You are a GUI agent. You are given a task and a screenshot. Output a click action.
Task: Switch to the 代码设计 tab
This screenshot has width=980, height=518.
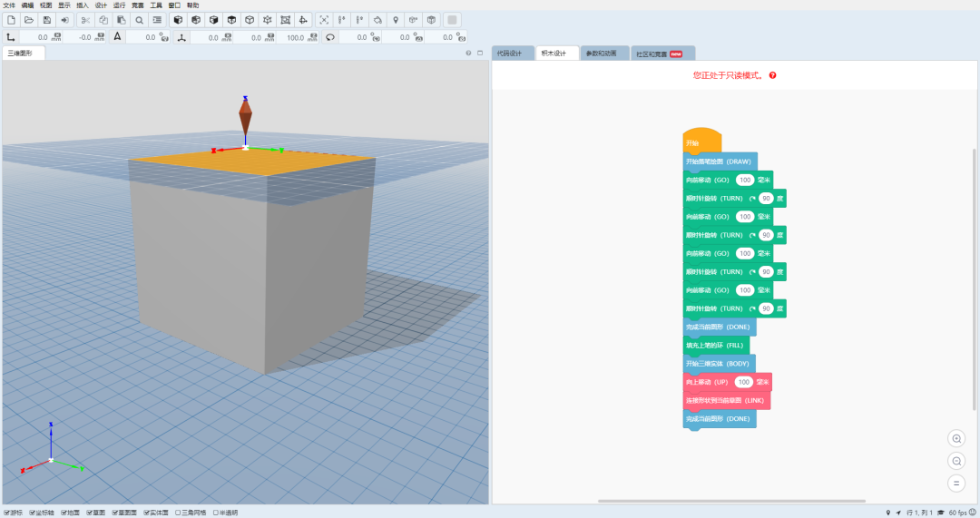coord(510,54)
